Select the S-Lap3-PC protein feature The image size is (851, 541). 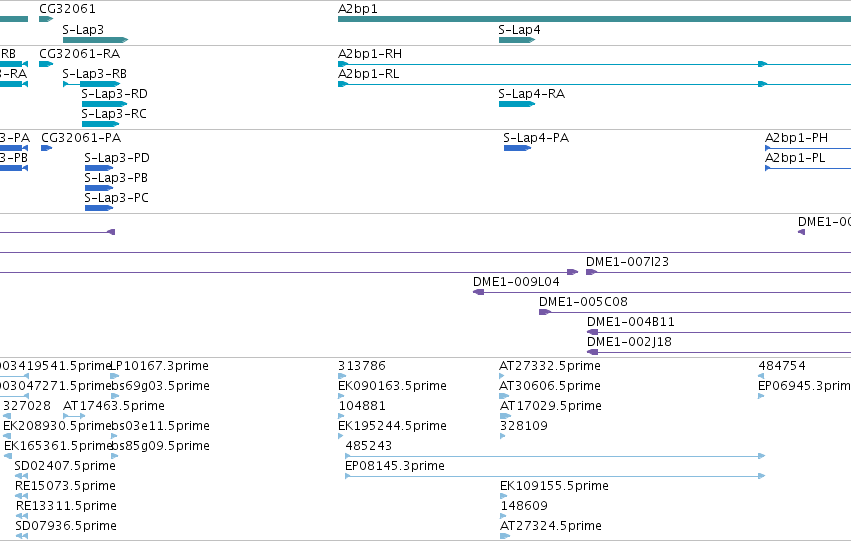[x=99, y=208]
